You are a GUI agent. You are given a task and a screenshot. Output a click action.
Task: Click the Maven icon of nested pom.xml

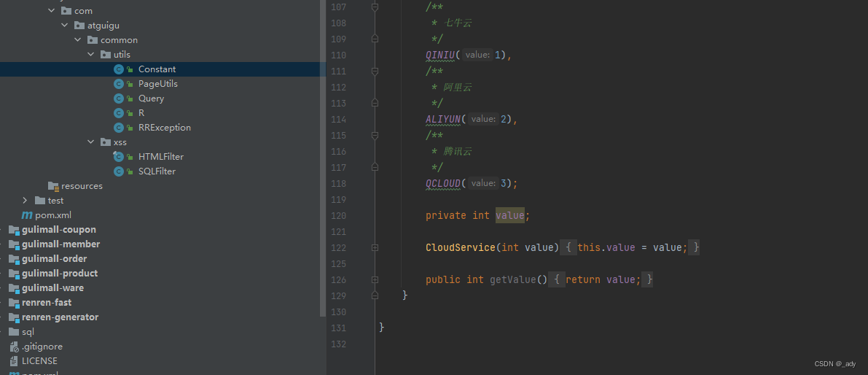(26, 215)
